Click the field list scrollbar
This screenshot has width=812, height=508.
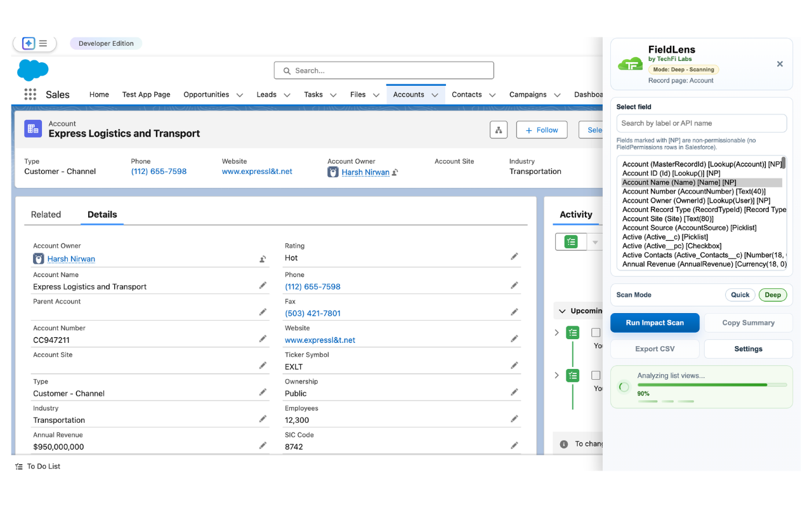point(783,163)
